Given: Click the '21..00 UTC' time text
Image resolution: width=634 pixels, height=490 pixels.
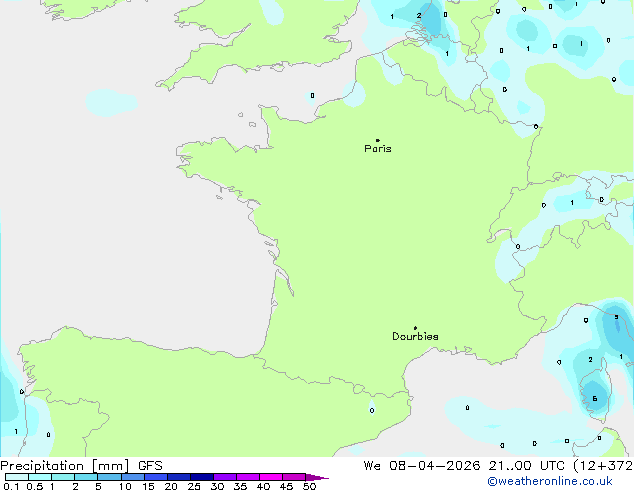Looking at the screenshot, I should (x=526, y=466).
